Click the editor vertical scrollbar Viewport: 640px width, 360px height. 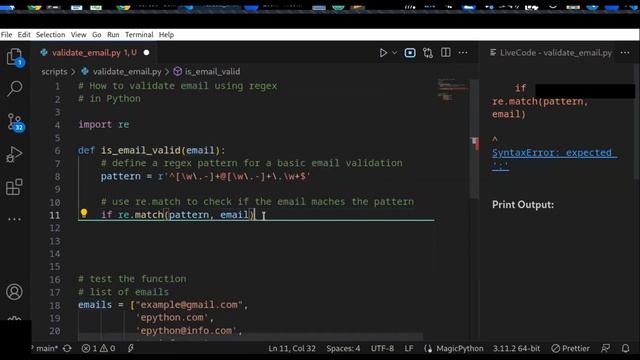pos(474,139)
